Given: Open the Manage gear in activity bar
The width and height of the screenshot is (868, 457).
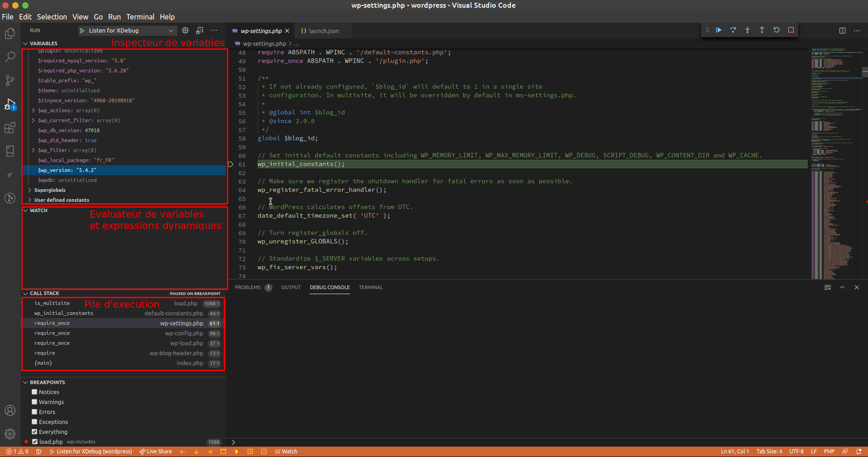Looking at the screenshot, I should tap(10, 434).
